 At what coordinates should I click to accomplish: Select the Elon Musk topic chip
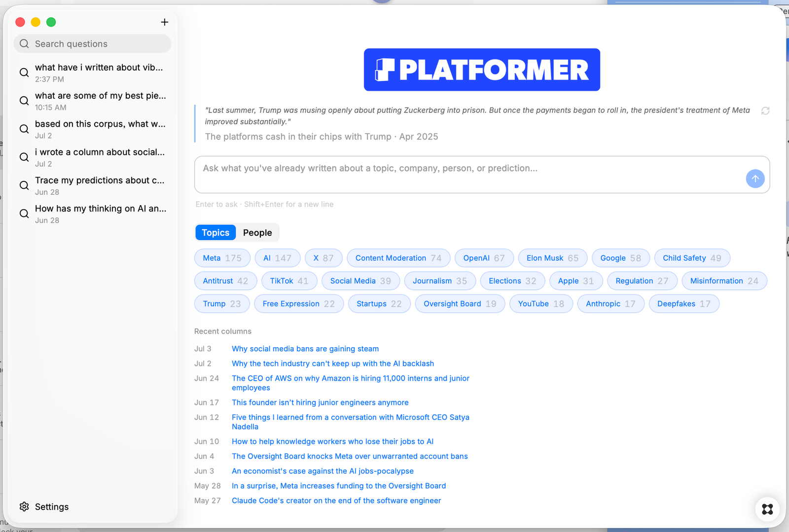click(553, 258)
